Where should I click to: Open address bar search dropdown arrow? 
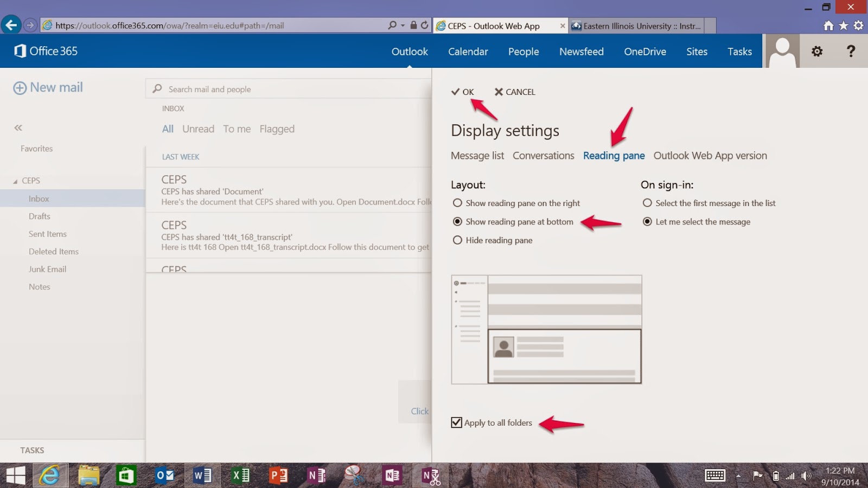[403, 25]
